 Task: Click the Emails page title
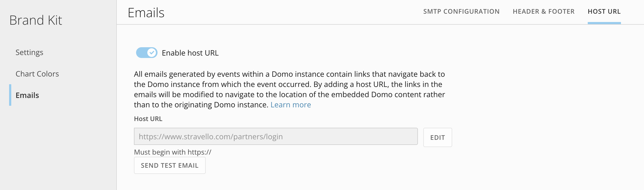tap(146, 13)
